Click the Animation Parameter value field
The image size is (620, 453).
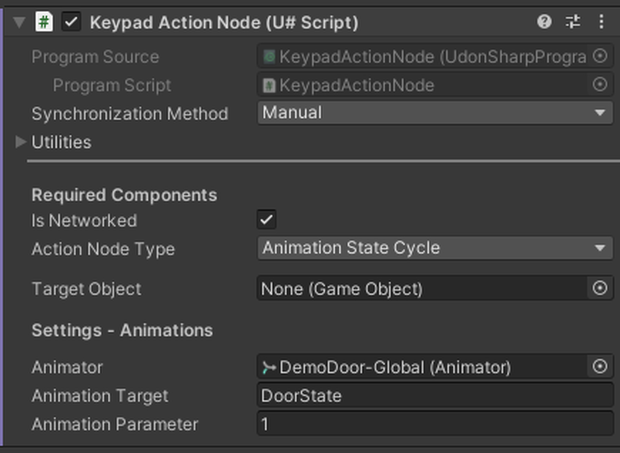[x=435, y=424]
